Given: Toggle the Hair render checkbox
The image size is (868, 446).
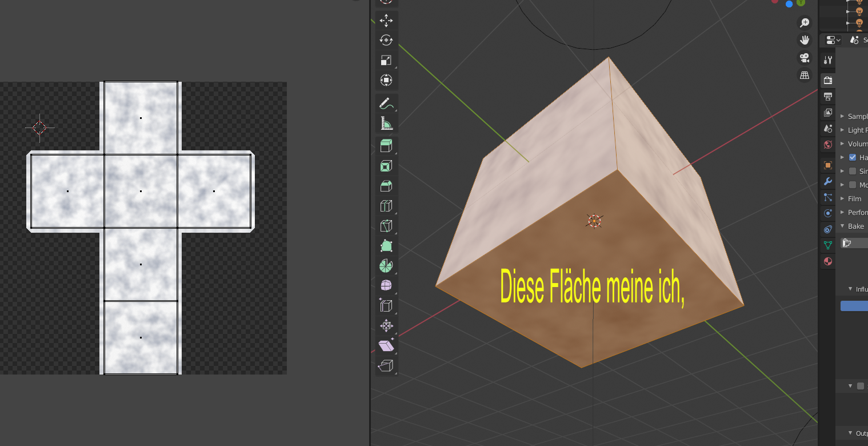Looking at the screenshot, I should pyautogui.click(x=853, y=157).
